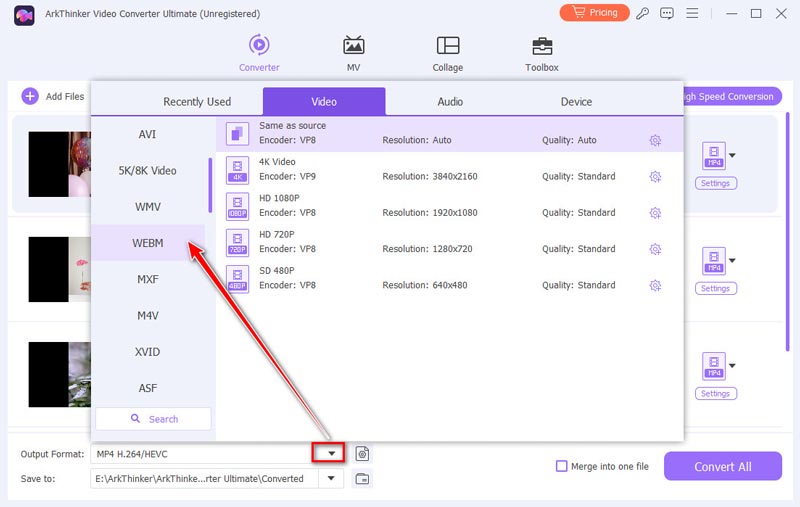Screen dimensions: 800x507
Task: Open the MV maker module
Action: (353, 53)
